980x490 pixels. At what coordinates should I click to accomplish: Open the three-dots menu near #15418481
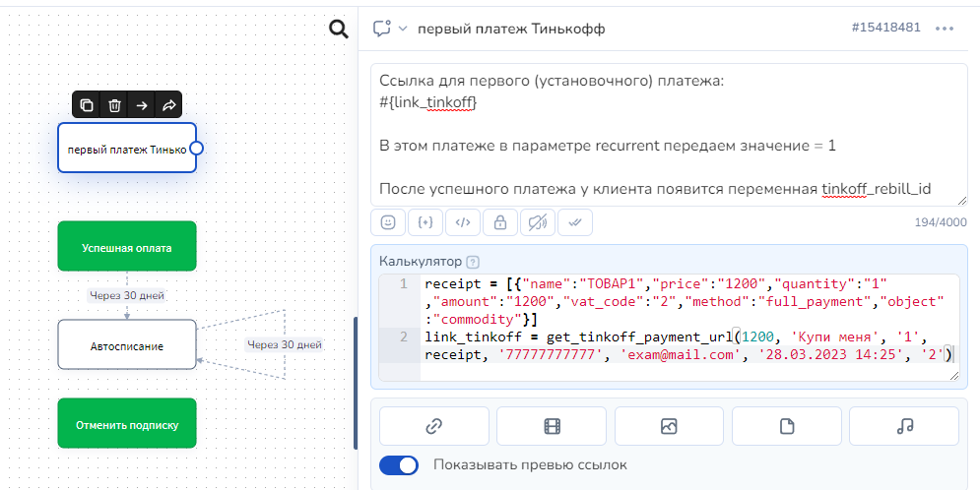click(x=945, y=29)
